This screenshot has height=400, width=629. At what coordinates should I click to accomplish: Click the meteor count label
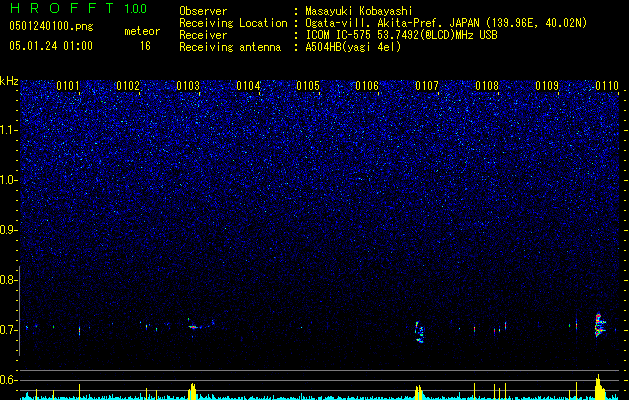(142, 31)
